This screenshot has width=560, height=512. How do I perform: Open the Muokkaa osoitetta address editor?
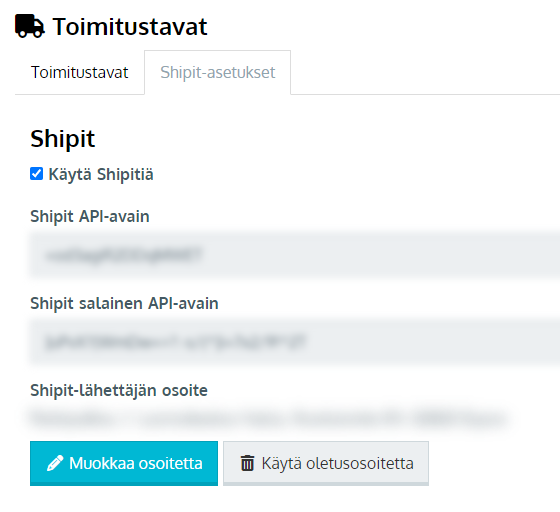[124, 463]
